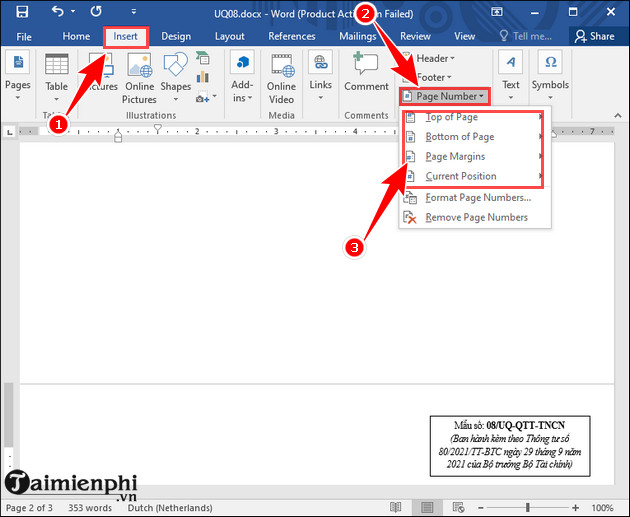Select Page Margins menu option

tap(474, 156)
